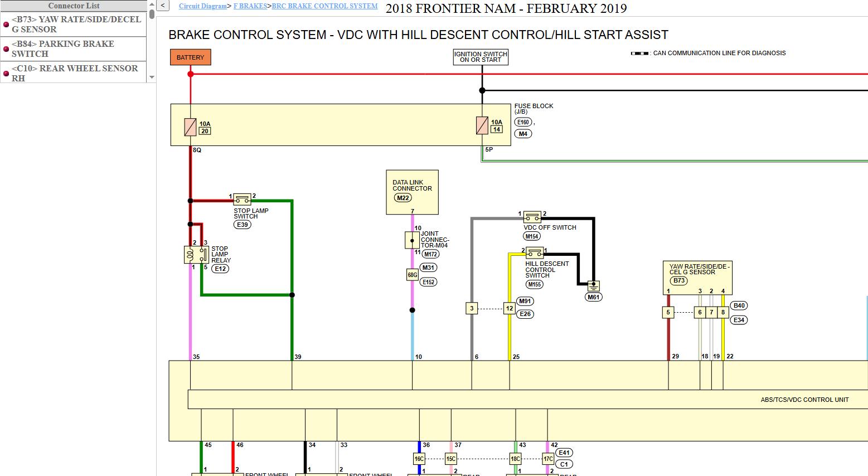
Task: Open the Circuit Diagram breadcrumb link
Action: pyautogui.click(x=202, y=6)
